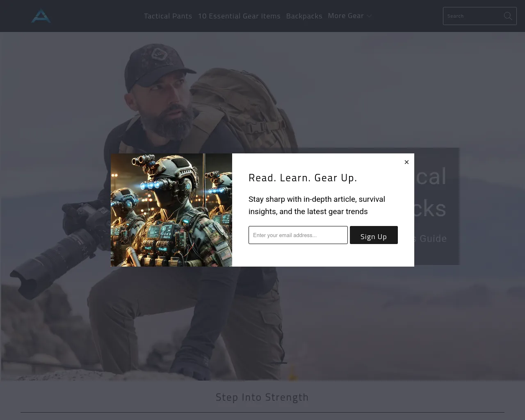This screenshot has width=525, height=420.
Task: Click the triangle site logo
Action: [41, 16]
